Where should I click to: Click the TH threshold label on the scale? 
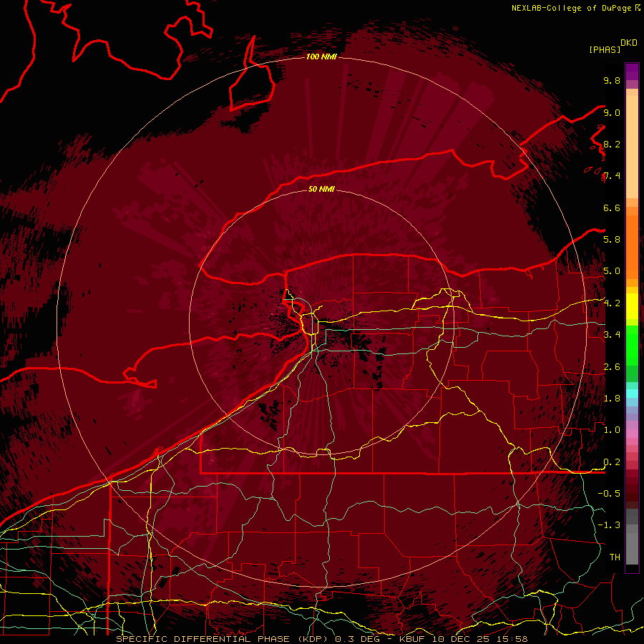615,557
